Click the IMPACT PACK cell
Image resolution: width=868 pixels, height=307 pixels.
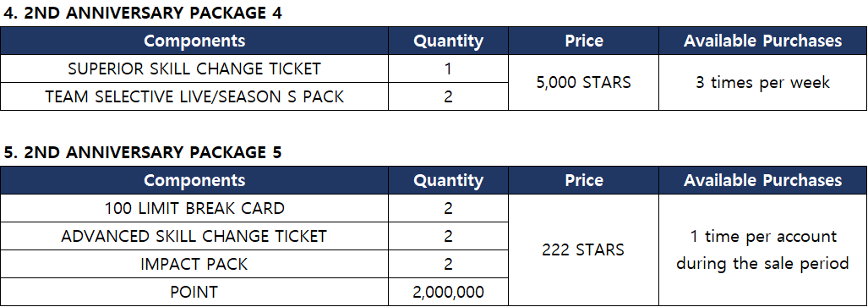(194, 264)
